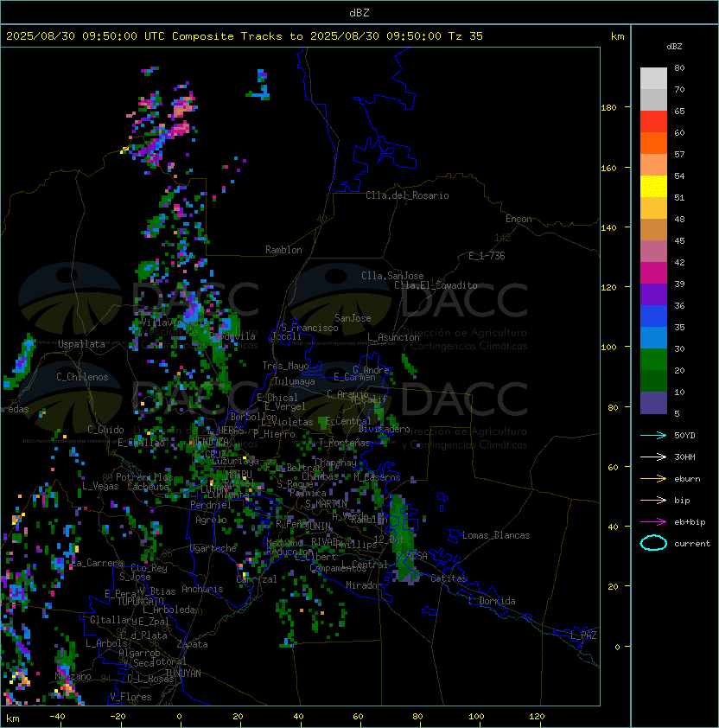Image resolution: width=719 pixels, height=728 pixels.
Task: Click the 'Potrerillos' map label
Action: [144, 477]
